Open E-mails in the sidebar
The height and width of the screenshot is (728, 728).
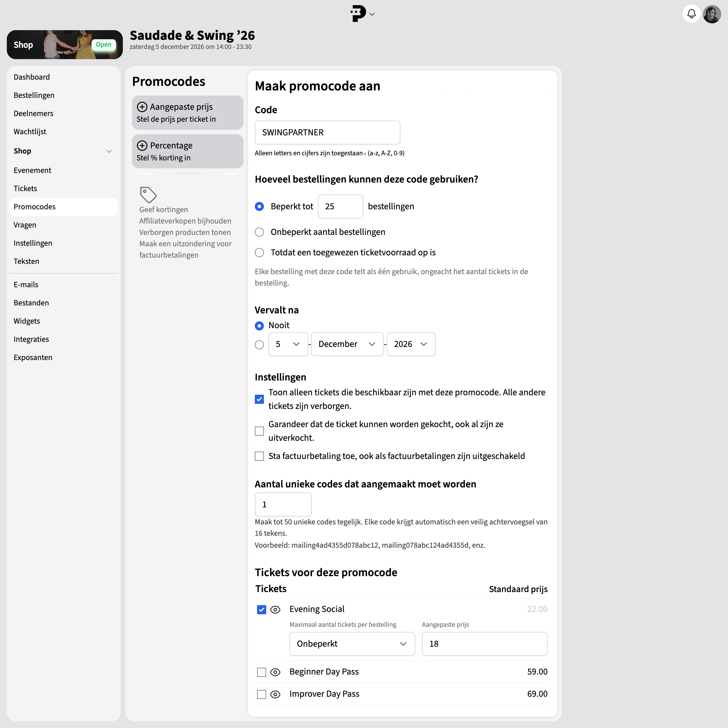[x=64, y=285]
